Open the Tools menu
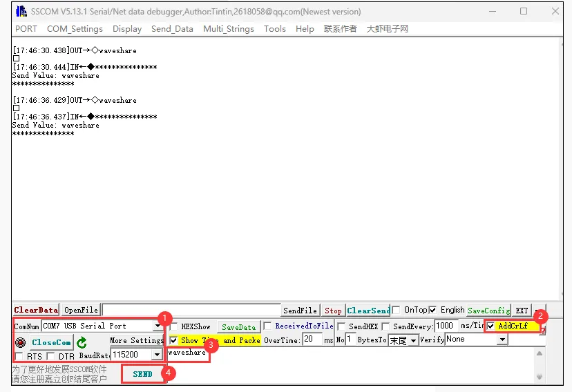The image size is (572, 392). pyautogui.click(x=274, y=29)
